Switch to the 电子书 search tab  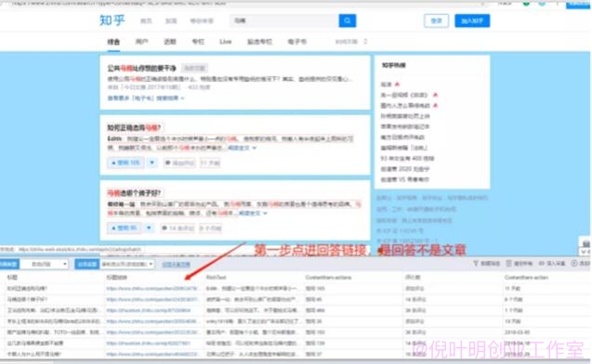(x=297, y=42)
